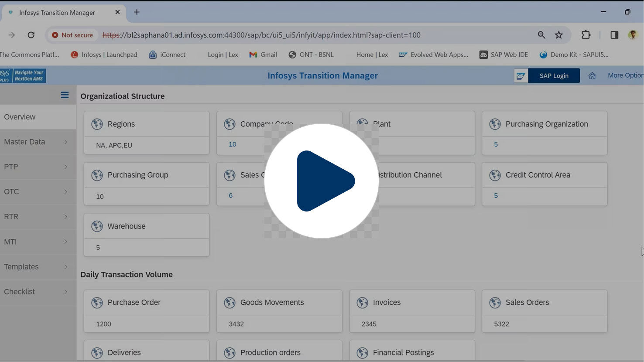Open the browser extensions puzzle icon

click(x=586, y=35)
